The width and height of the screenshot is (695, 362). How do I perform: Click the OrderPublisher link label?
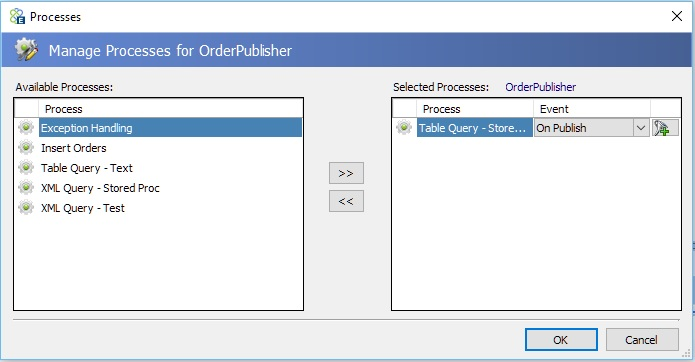(540, 87)
